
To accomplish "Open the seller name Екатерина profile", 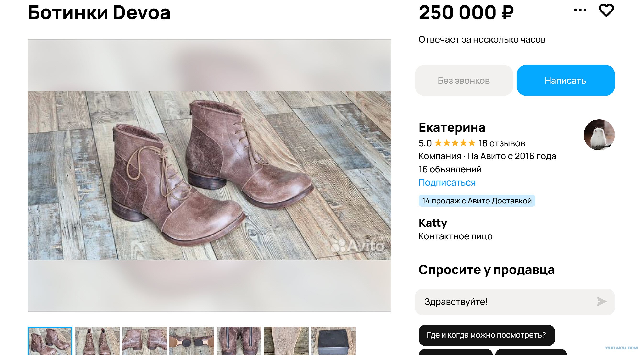I will 452,127.
